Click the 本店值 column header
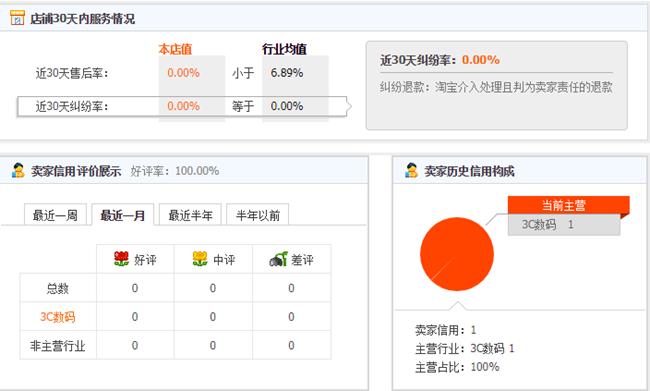Viewport: 650px width, 391px height. coord(175,49)
